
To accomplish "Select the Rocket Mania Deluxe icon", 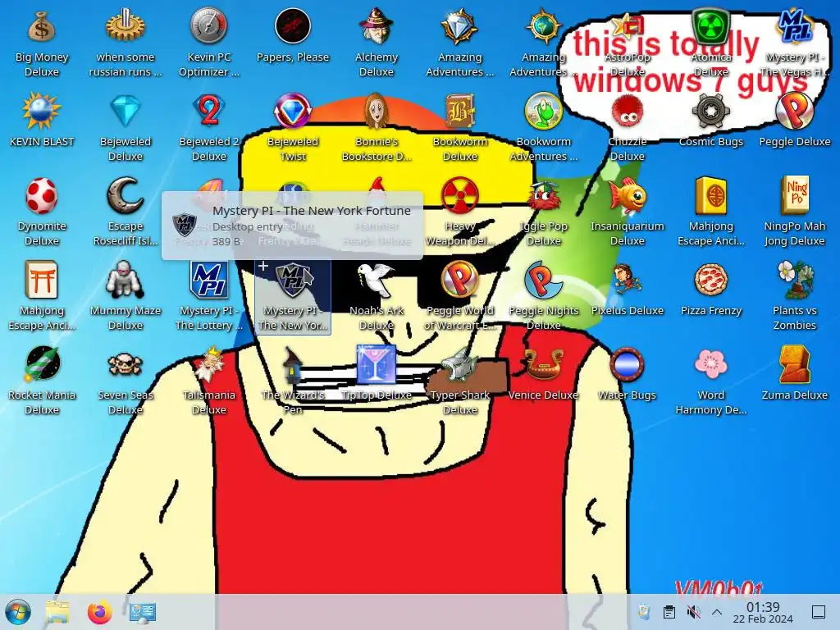I will 42,364.
